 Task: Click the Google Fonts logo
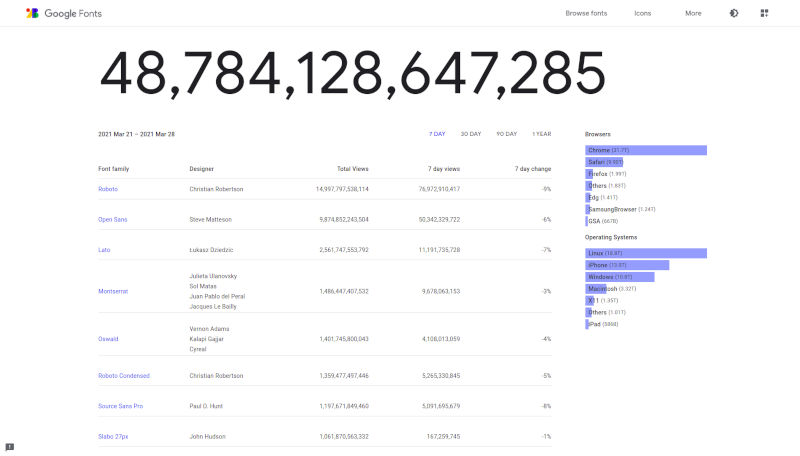coord(64,13)
